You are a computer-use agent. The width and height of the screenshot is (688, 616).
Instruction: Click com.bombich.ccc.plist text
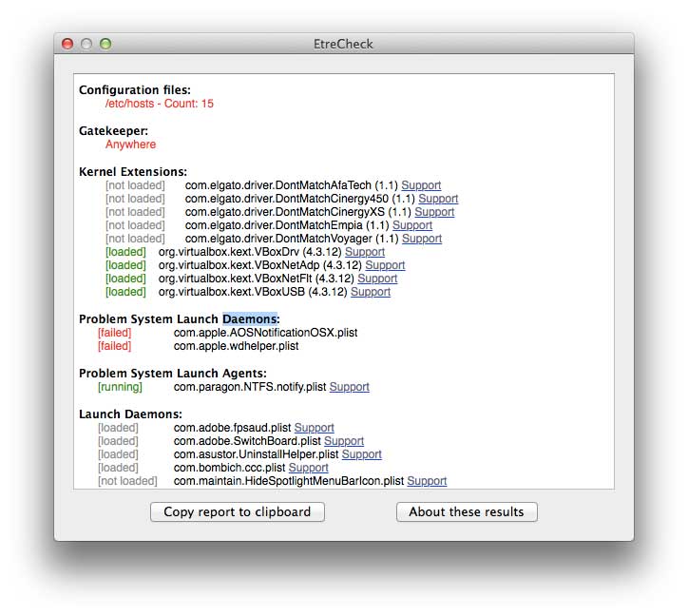pyautogui.click(x=229, y=468)
